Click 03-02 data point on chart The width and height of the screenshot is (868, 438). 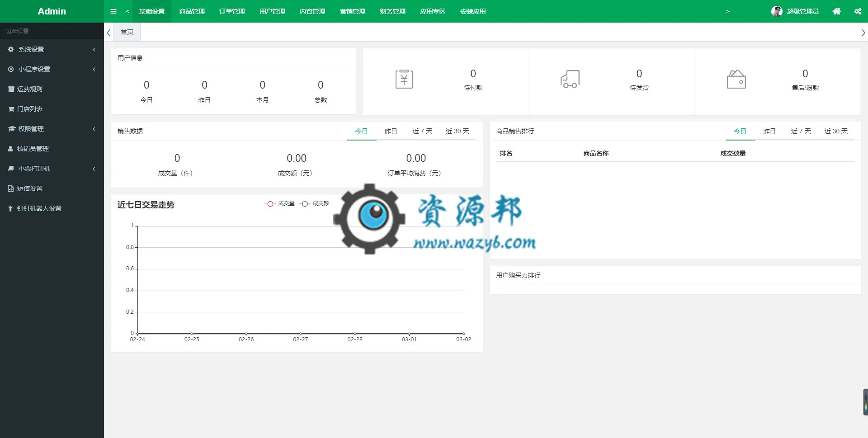pyautogui.click(x=463, y=334)
